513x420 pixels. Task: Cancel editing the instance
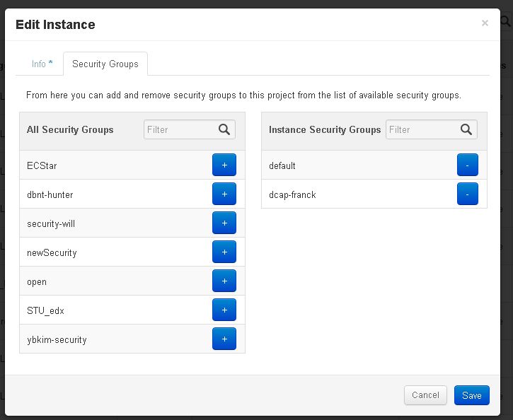coord(425,395)
